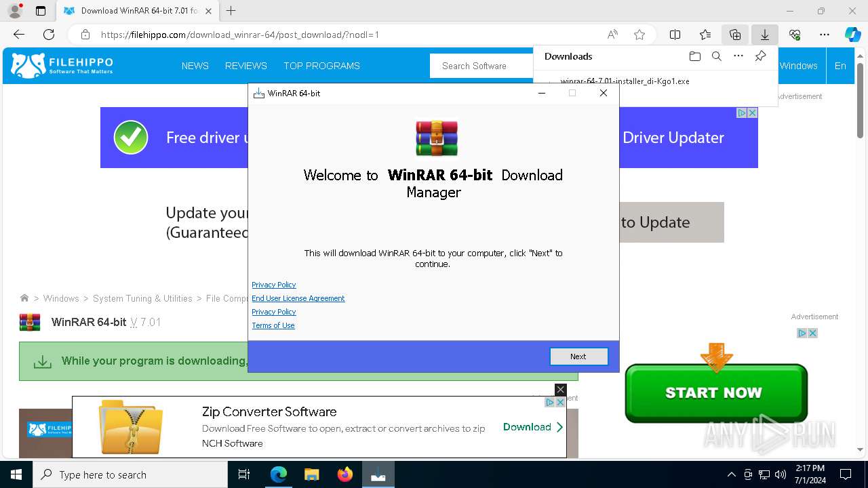This screenshot has width=868, height=488.
Task: Open Copilot sidebar icon
Action: 852,35
